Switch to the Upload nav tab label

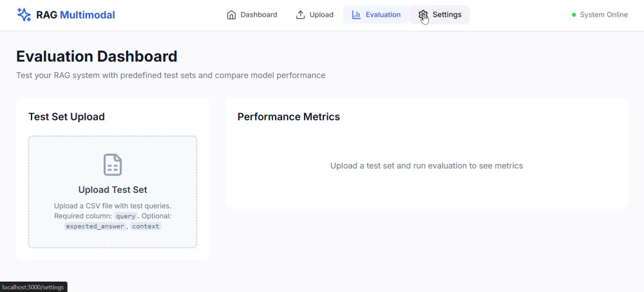coord(321,15)
